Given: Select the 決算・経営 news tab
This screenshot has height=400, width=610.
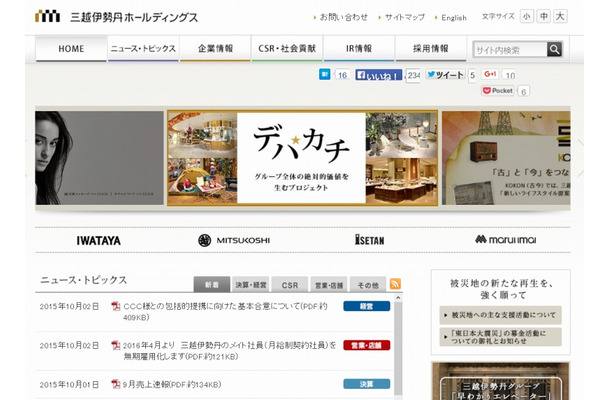Looking at the screenshot, I should point(251,284).
